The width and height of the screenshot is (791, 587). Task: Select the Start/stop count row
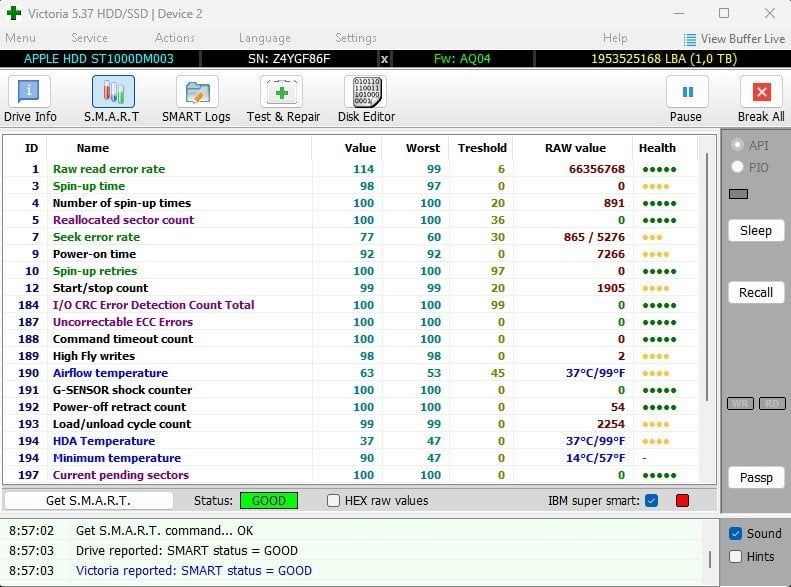pyautogui.click(x=351, y=288)
